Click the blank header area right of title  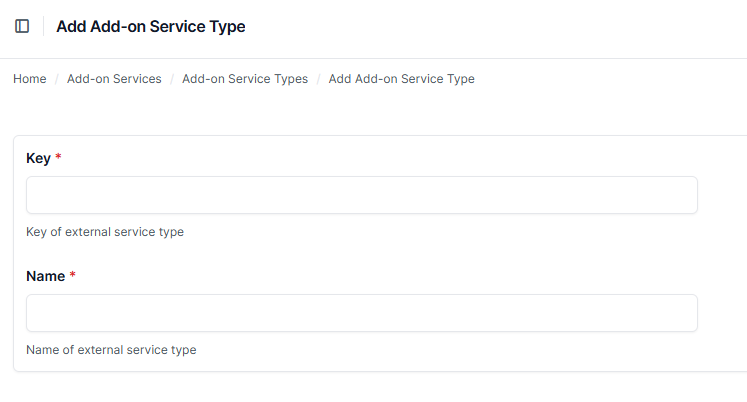pyautogui.click(x=500, y=27)
